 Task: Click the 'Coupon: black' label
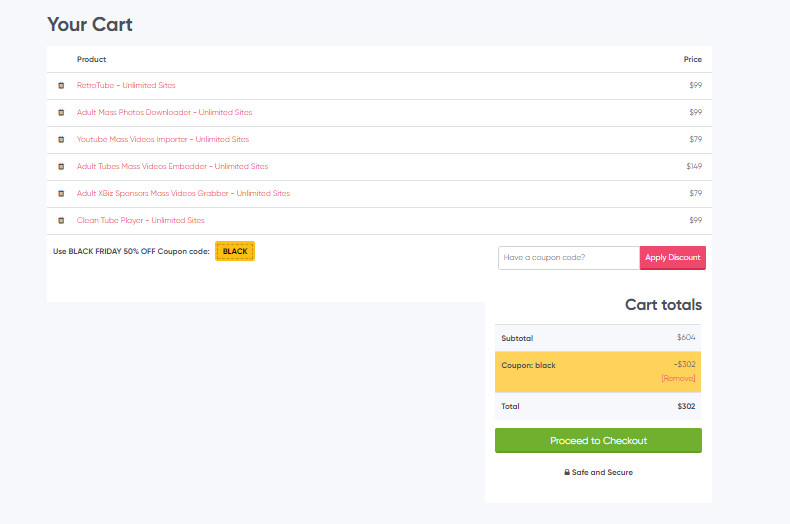(528, 365)
